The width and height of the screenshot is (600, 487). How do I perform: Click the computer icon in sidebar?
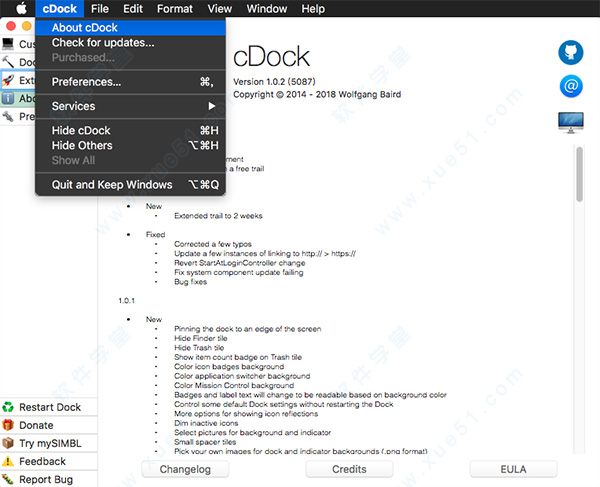[x=8, y=44]
